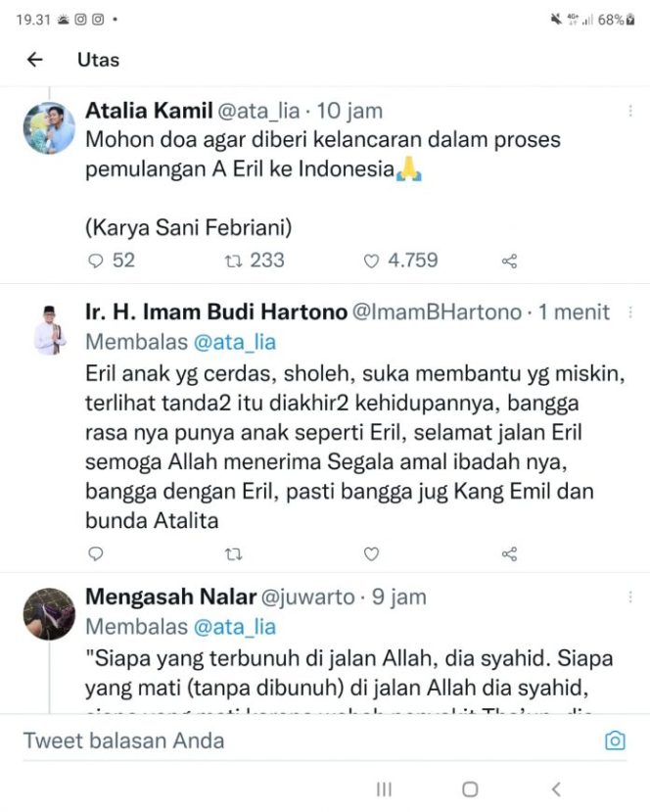Share Imam Budi Hartono's reply
The width and height of the screenshot is (650, 812).
click(508, 553)
